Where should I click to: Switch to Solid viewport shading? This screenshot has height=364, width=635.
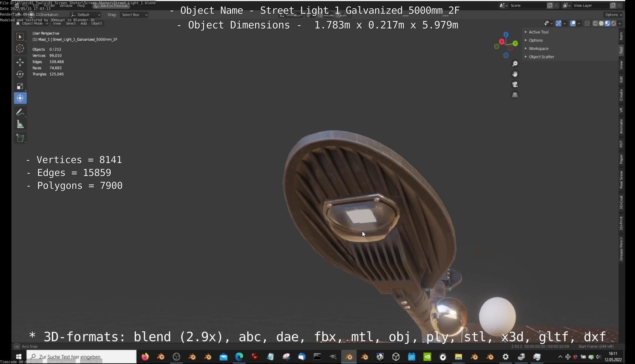coord(601,23)
